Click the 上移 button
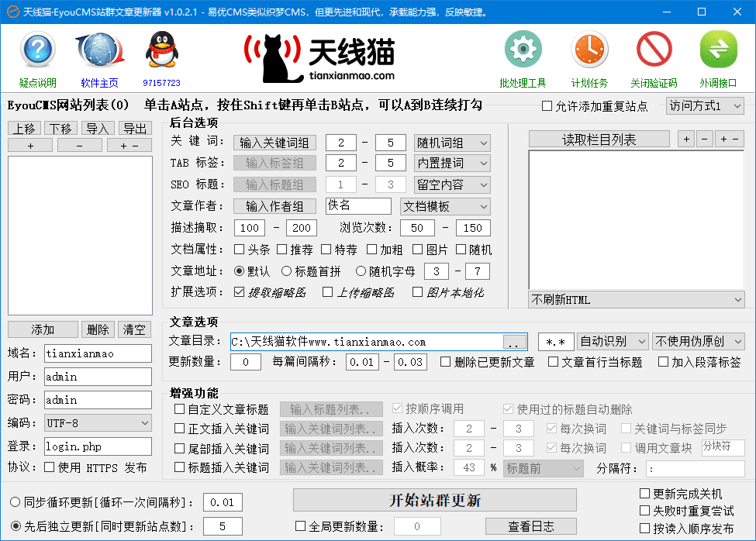The height and width of the screenshot is (541, 756). coord(25,128)
